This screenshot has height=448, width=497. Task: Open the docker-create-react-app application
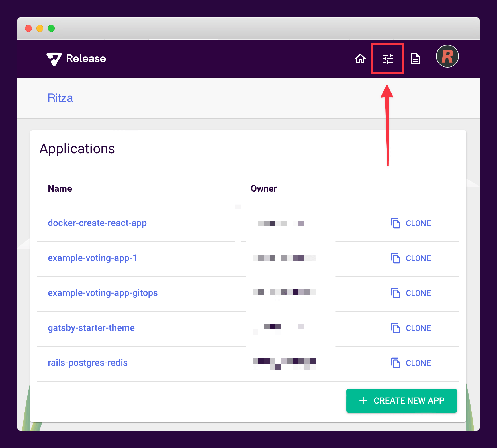(97, 223)
